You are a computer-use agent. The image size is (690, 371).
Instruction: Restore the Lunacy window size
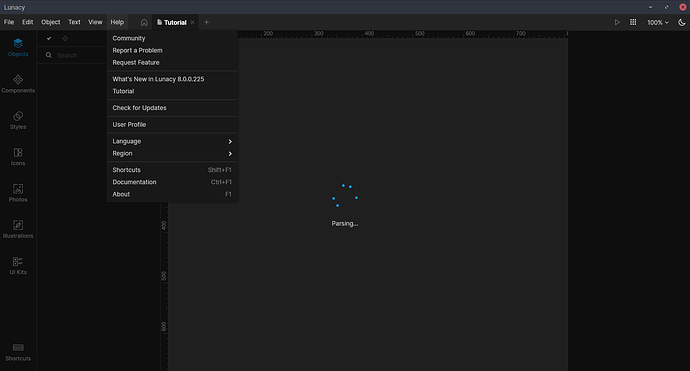click(x=667, y=7)
